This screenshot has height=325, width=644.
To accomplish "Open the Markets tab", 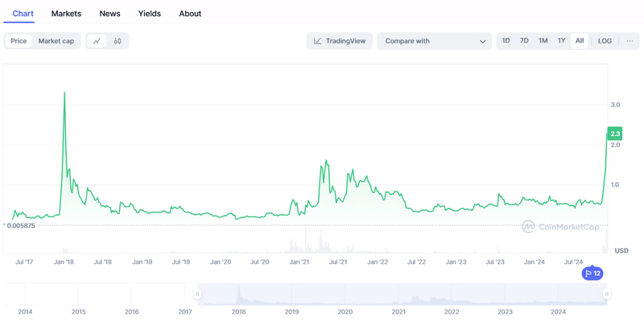I will click(66, 14).
